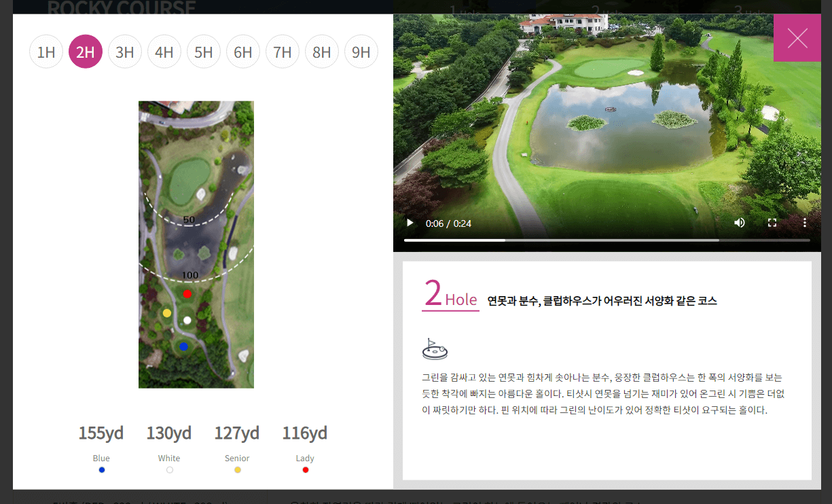
Task: Select the Blue tee marker dot
Action: tap(101, 469)
